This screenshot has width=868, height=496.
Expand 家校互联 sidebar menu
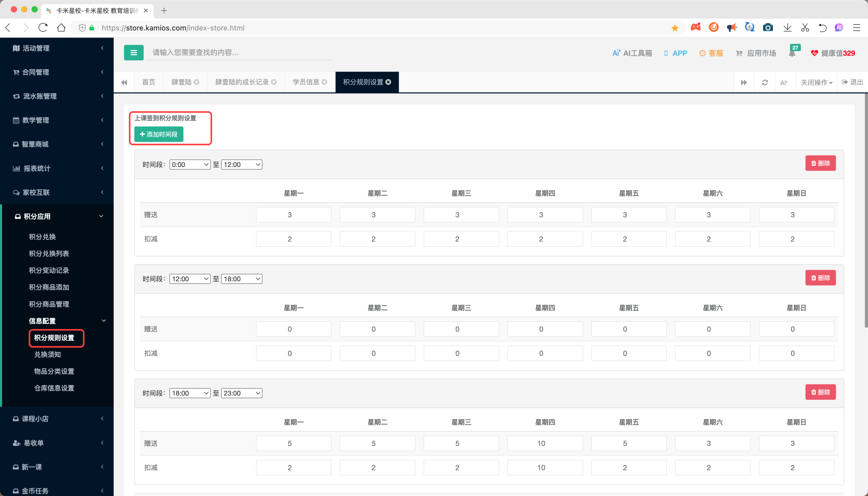[57, 192]
